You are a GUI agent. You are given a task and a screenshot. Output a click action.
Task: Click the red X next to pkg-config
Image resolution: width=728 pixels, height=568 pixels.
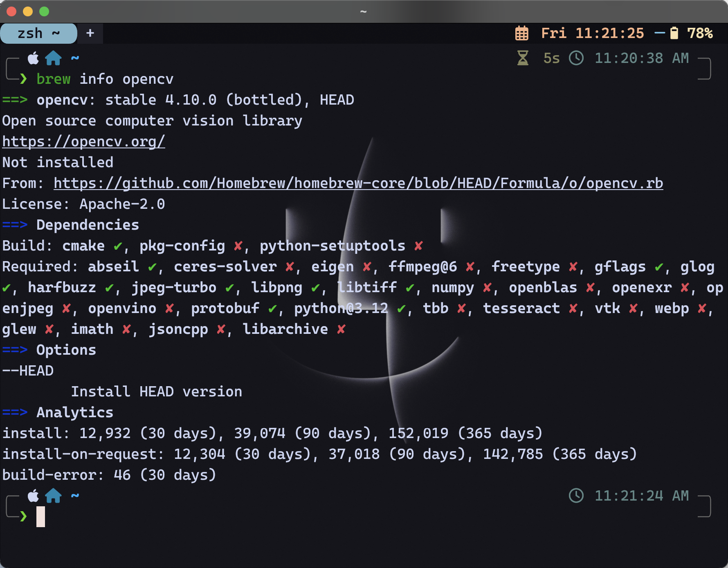tap(238, 246)
